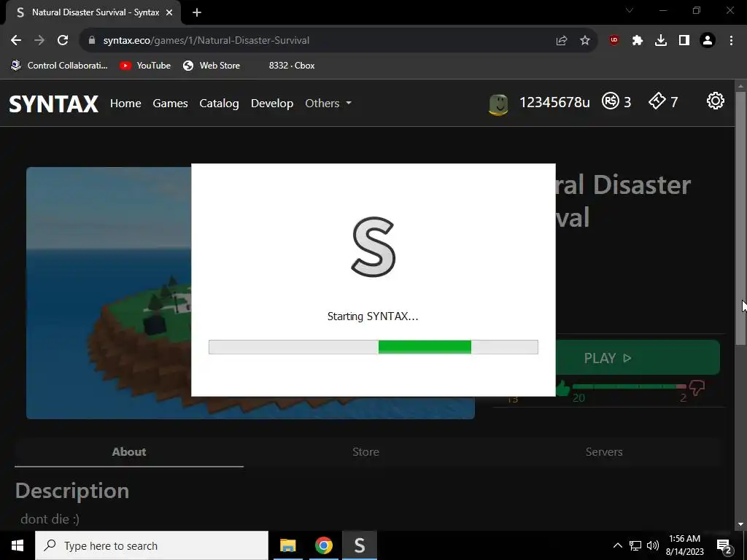Open the Chrome profile avatar

click(708, 41)
